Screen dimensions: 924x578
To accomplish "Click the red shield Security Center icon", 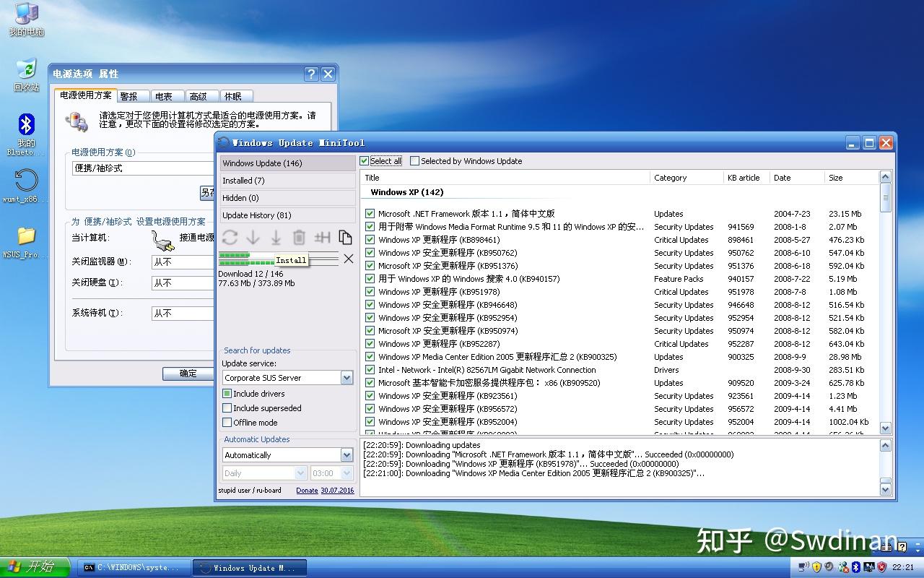I will coord(881,567).
